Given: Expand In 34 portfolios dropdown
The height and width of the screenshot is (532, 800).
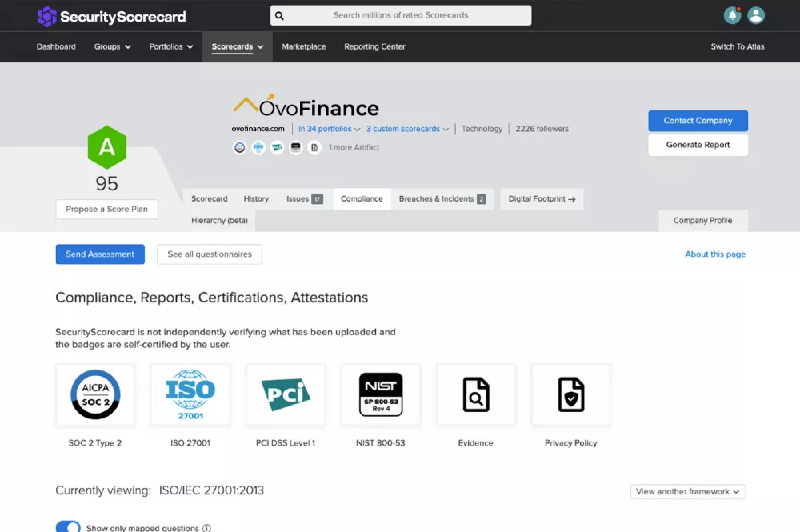Looking at the screenshot, I should point(329,129).
